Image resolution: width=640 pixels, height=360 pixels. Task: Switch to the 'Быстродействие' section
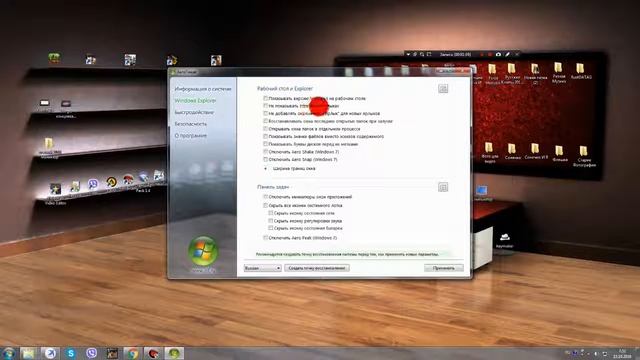pyautogui.click(x=194, y=112)
